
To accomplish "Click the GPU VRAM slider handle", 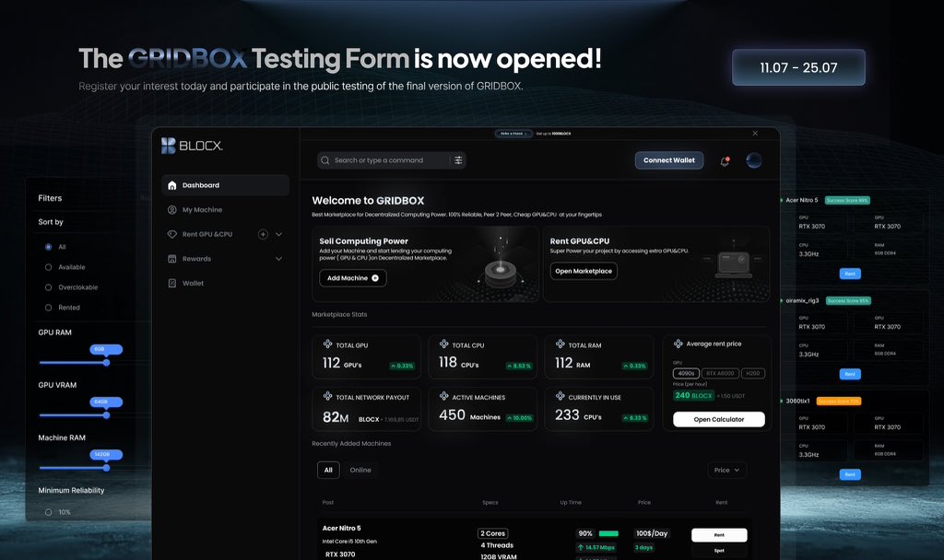I will pyautogui.click(x=107, y=415).
